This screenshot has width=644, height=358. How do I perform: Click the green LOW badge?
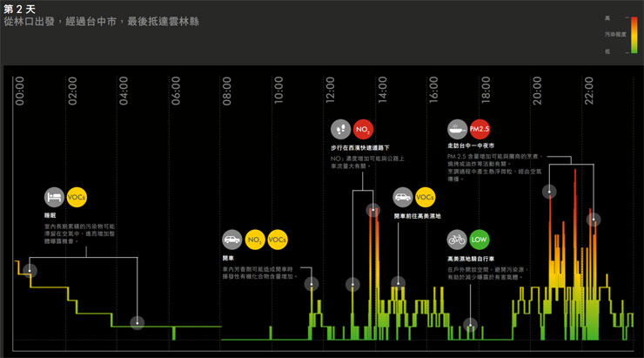480,240
